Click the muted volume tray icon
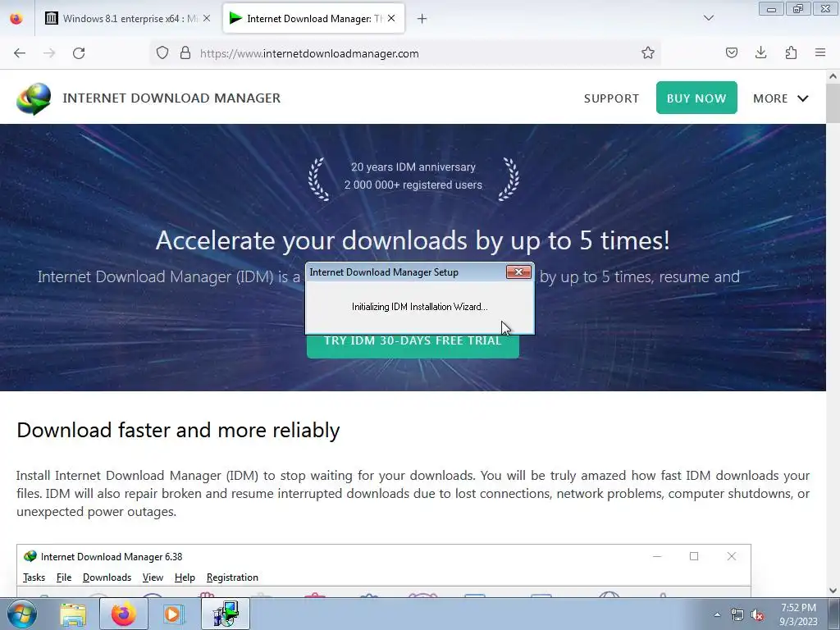This screenshot has width=840, height=630. tap(757, 615)
